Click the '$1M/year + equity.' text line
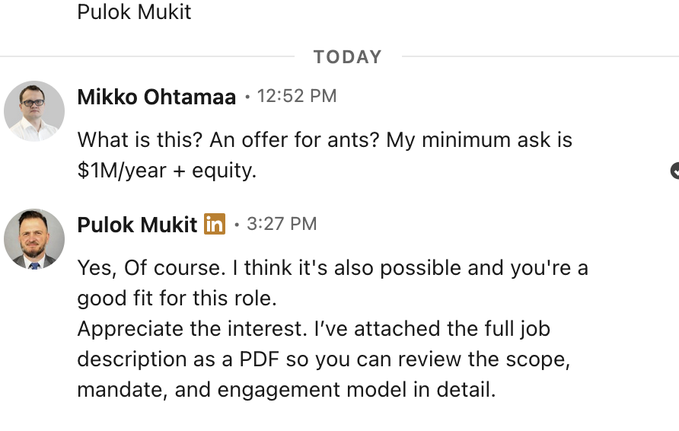Image resolution: width=679 pixels, height=431 pixels. [x=166, y=170]
